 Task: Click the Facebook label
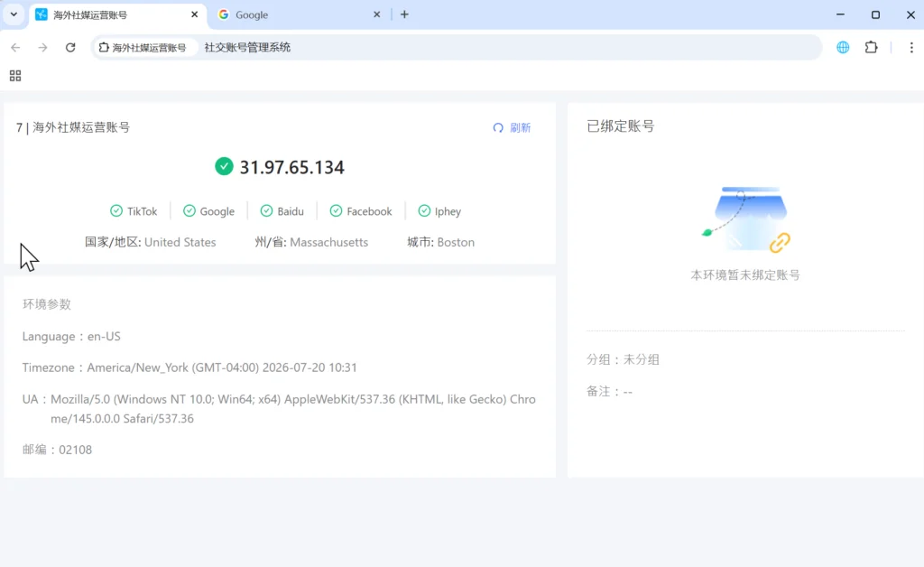point(369,211)
